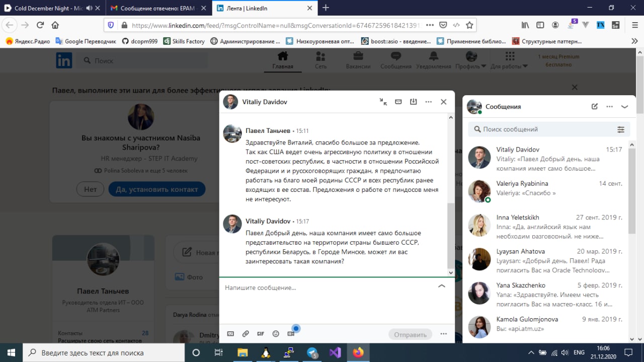Click the envelope icon in Vitaliy Davidov chat header

click(x=398, y=102)
